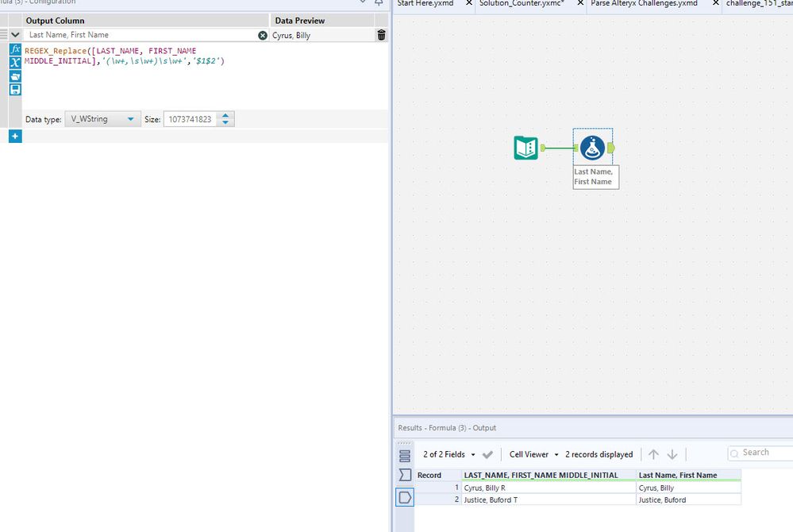Screen dimensions: 793x532
Task: Open the Data type V_WString dropdown
Action: click(x=102, y=119)
